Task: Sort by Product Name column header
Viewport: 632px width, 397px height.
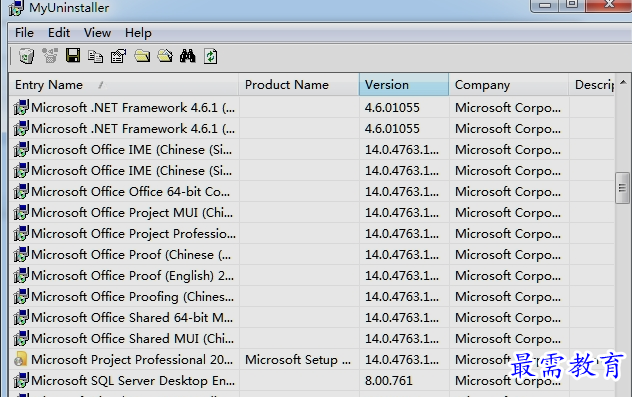Action: 299,85
